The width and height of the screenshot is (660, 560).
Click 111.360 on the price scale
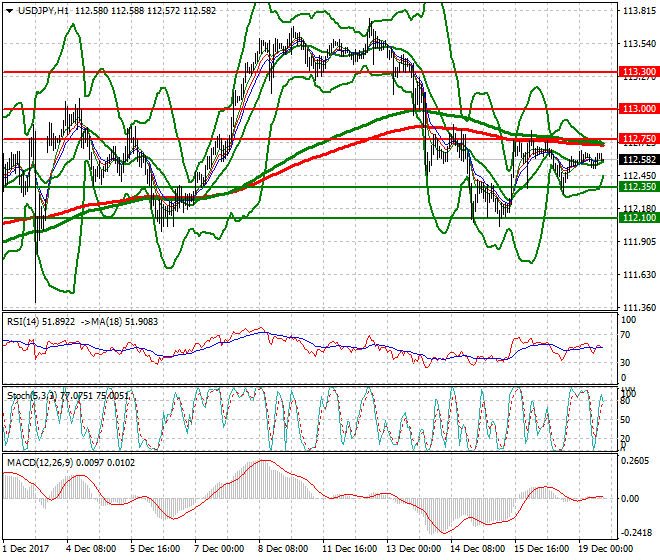pos(637,307)
